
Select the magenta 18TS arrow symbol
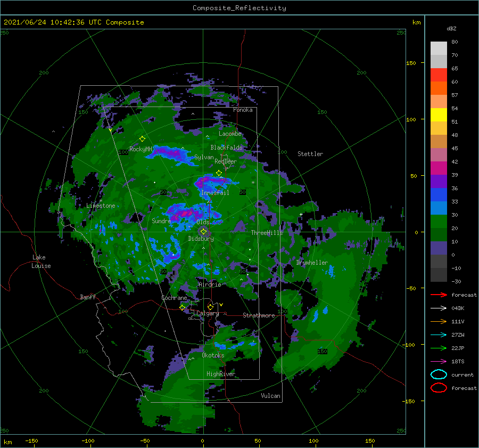439,362
